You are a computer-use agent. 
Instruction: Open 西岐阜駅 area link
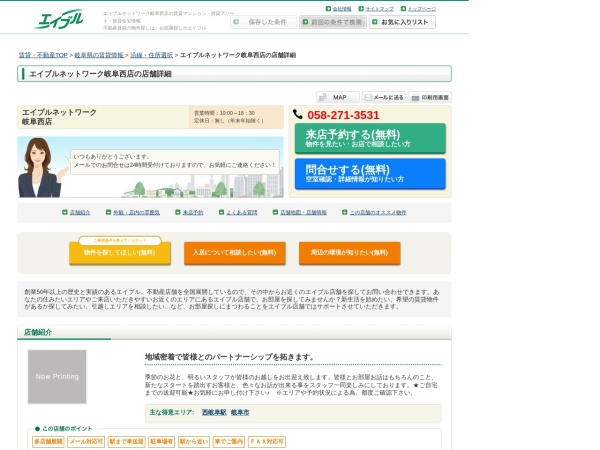pos(214,412)
